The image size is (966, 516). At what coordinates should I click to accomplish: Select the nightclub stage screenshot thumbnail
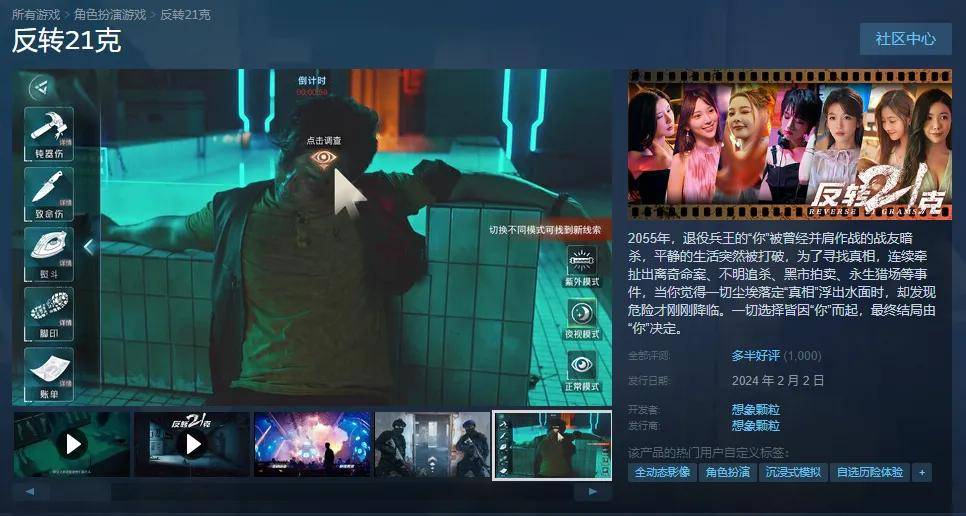pos(312,444)
